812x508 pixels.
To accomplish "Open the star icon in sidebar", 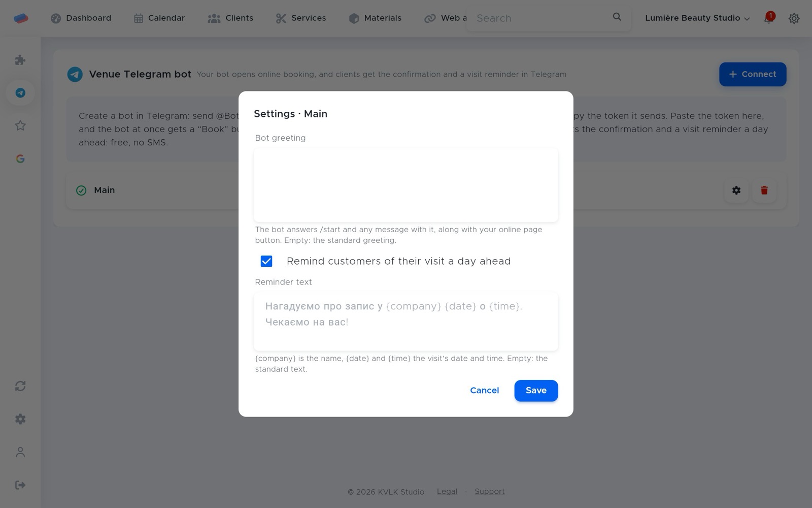I will (x=20, y=125).
